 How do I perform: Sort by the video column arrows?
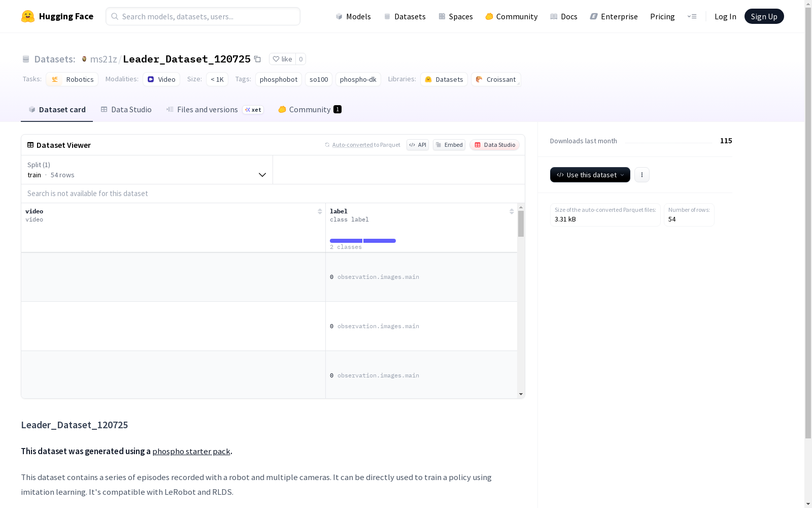click(320, 211)
